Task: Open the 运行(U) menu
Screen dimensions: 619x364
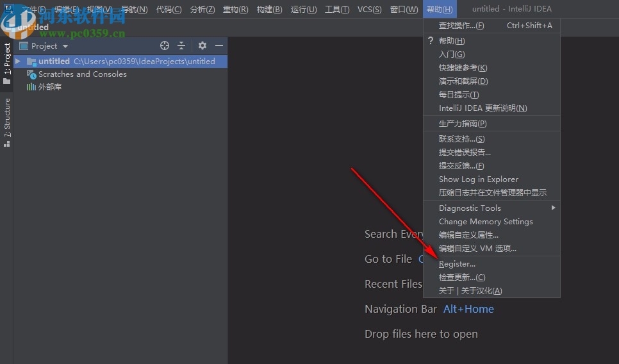Action: coord(304,9)
